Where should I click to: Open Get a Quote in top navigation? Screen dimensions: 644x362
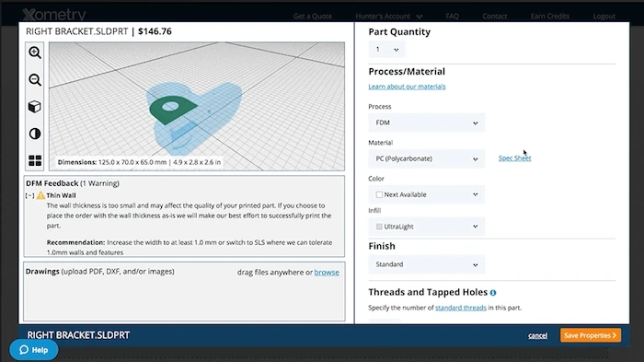(313, 17)
